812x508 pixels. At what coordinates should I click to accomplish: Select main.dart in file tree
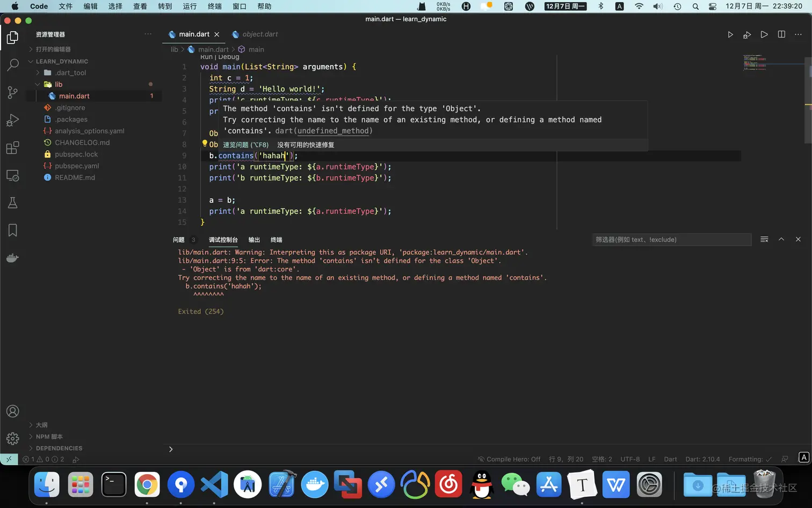pos(94,96)
